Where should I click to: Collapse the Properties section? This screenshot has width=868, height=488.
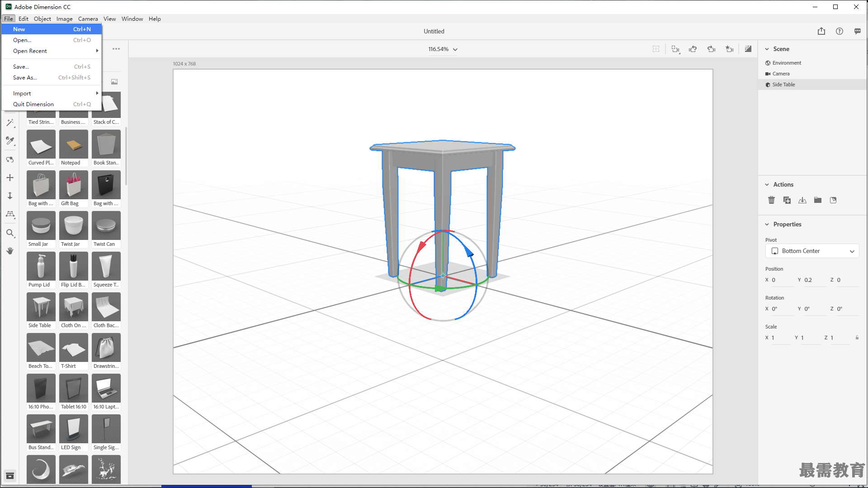767,224
